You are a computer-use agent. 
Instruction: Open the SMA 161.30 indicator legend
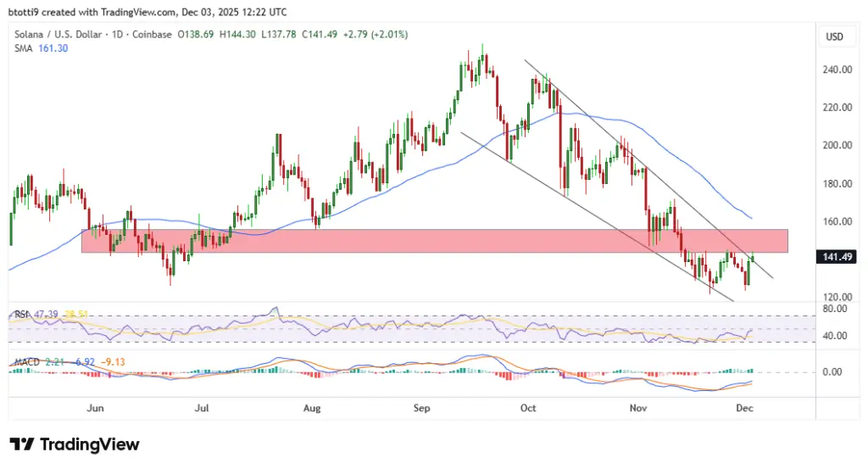[41, 48]
